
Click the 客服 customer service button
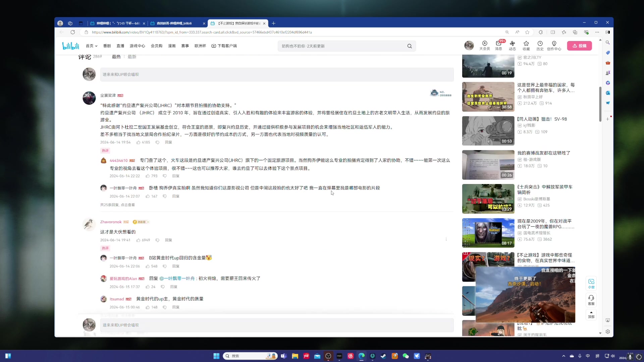coord(591,300)
